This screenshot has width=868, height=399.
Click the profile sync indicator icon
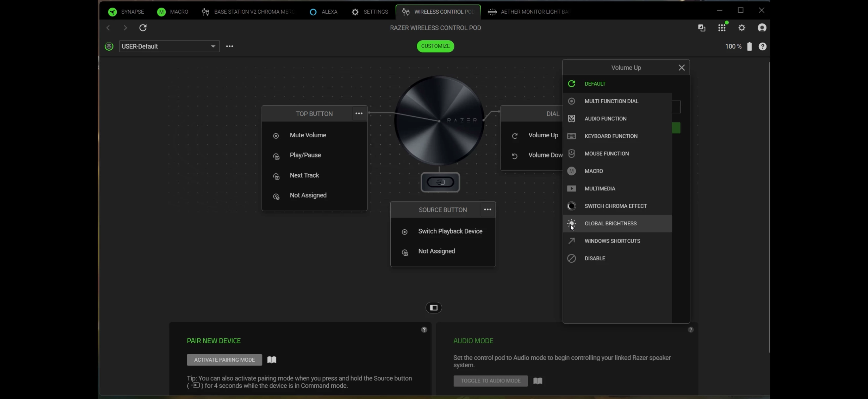click(109, 46)
